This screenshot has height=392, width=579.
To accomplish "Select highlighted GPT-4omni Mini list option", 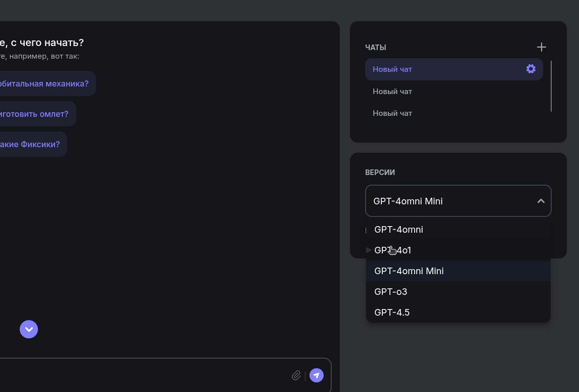I will tap(458, 271).
